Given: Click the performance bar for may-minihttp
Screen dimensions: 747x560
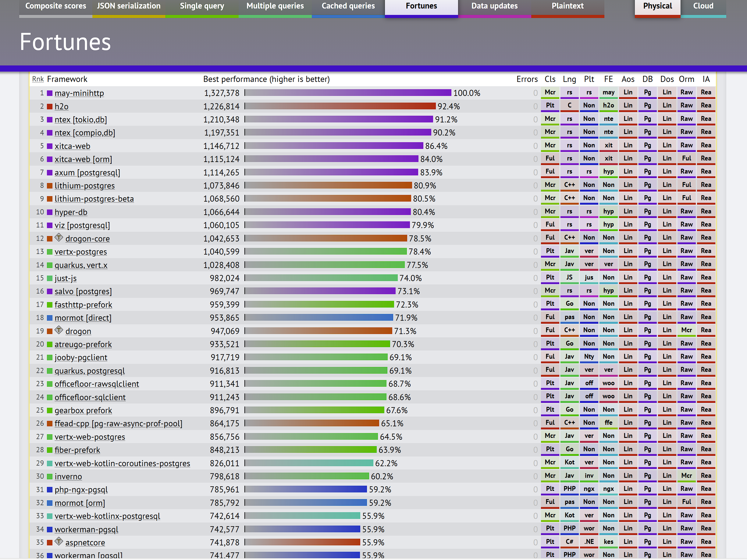Looking at the screenshot, I should [x=348, y=93].
